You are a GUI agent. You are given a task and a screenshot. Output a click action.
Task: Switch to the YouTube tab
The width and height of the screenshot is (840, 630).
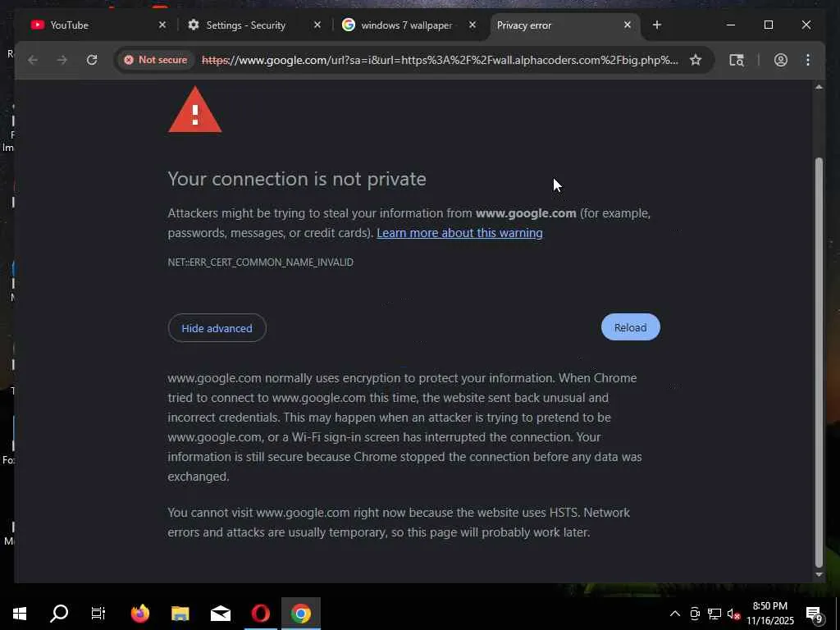click(x=97, y=25)
